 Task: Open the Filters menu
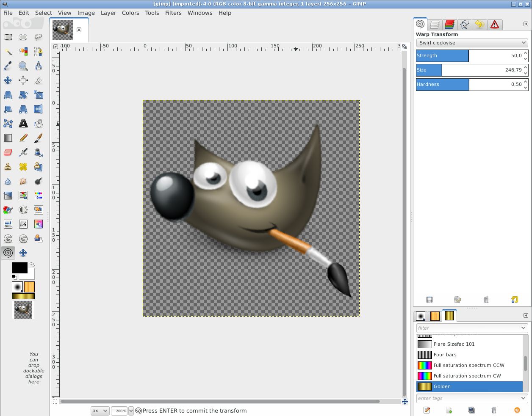173,13
